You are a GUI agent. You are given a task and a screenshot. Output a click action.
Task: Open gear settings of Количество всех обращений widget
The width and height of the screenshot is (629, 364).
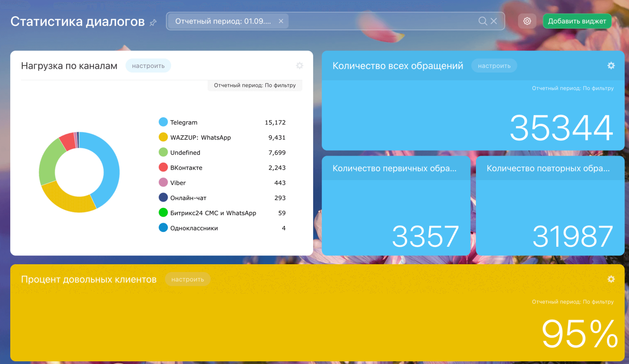point(611,66)
